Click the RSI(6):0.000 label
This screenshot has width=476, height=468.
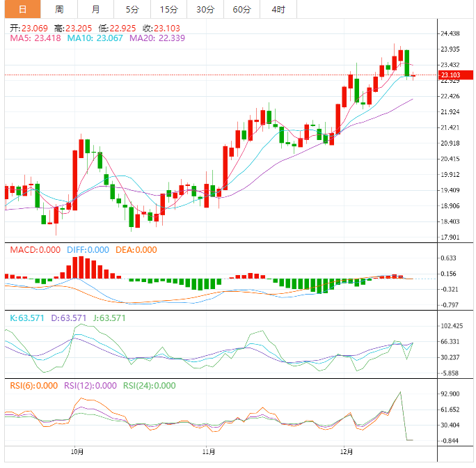click(x=33, y=385)
